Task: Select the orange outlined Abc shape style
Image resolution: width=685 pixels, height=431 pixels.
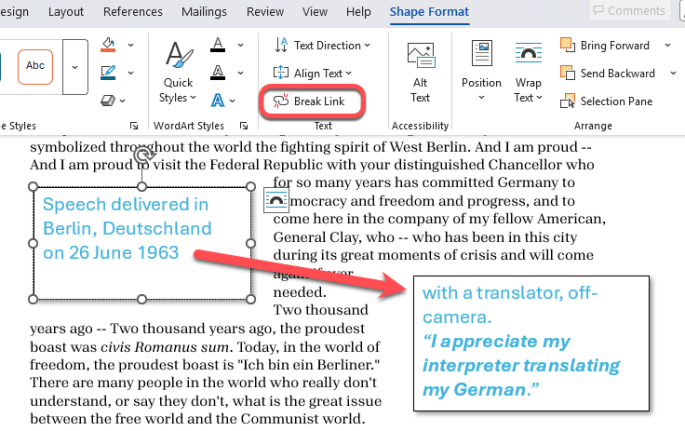Action: (35, 65)
